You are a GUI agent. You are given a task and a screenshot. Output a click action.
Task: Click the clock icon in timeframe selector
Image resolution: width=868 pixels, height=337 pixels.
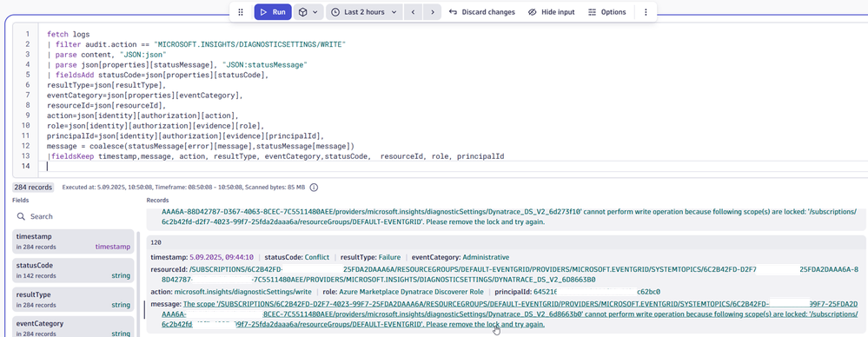tap(335, 12)
